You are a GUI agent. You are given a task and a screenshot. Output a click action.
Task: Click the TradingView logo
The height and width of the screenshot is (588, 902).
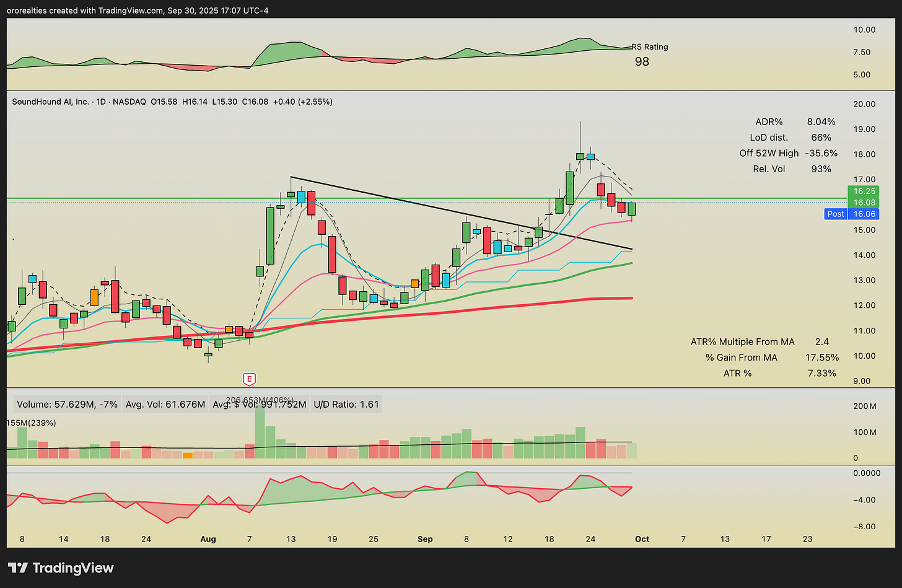click(x=61, y=568)
